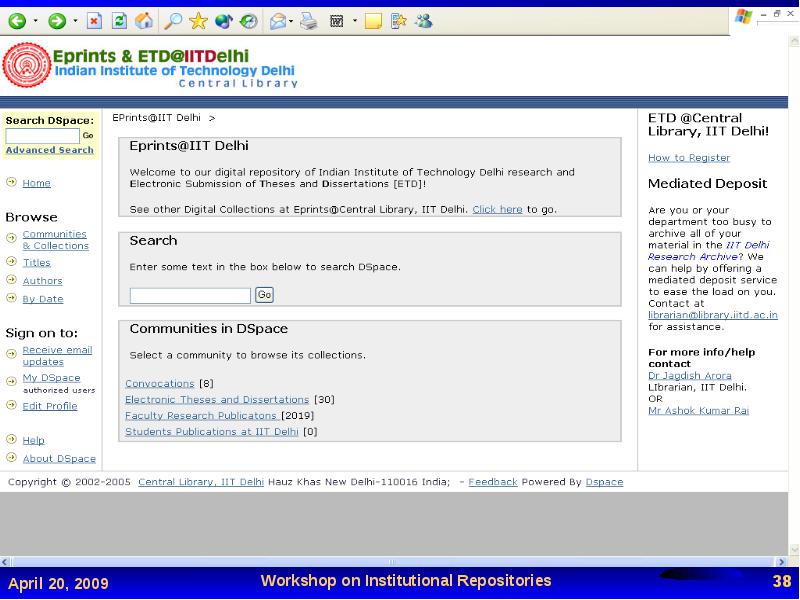Click the librarian@library.iitd.ac.in email link
This screenshot has width=800, height=600.
713,315
